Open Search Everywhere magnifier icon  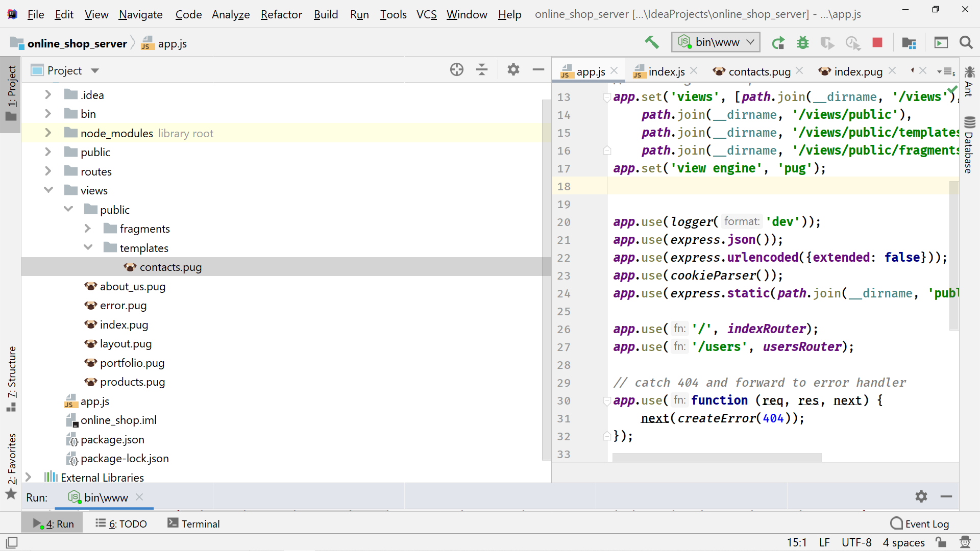coord(966,43)
